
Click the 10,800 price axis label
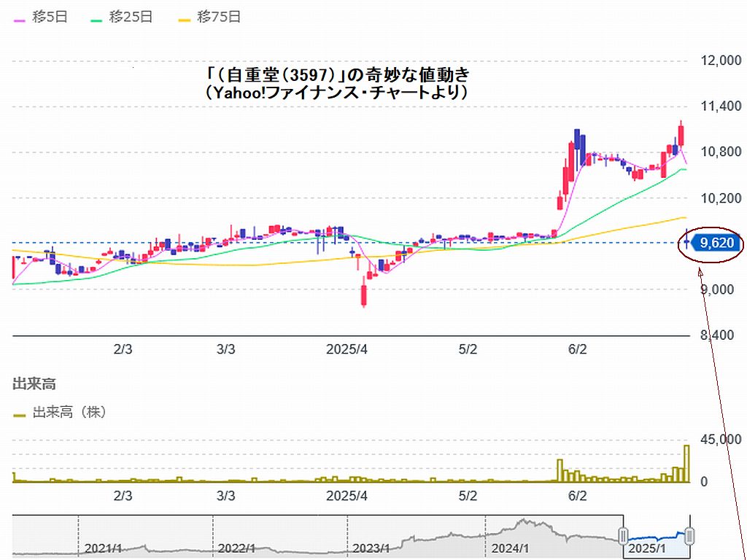tap(721, 152)
